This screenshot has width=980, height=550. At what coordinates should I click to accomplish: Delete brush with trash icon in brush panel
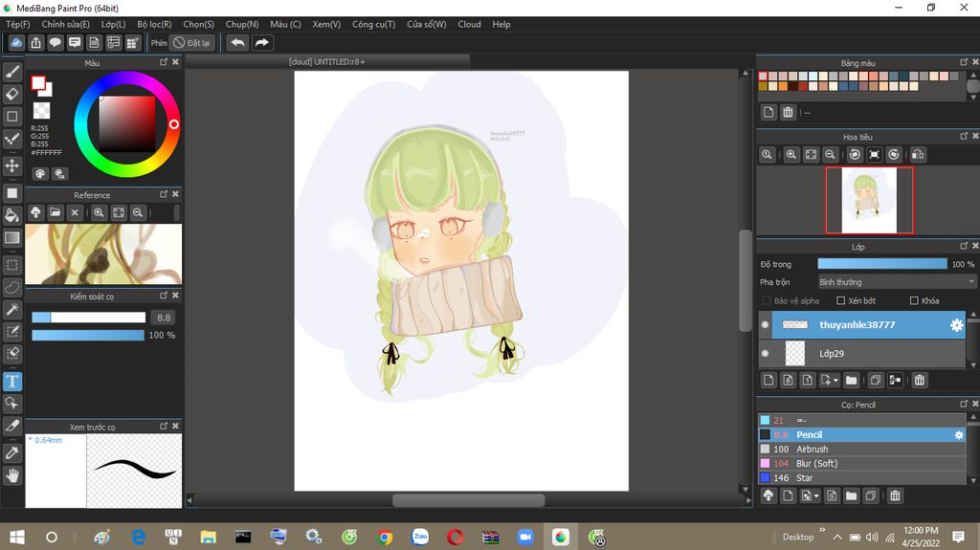[x=895, y=495]
